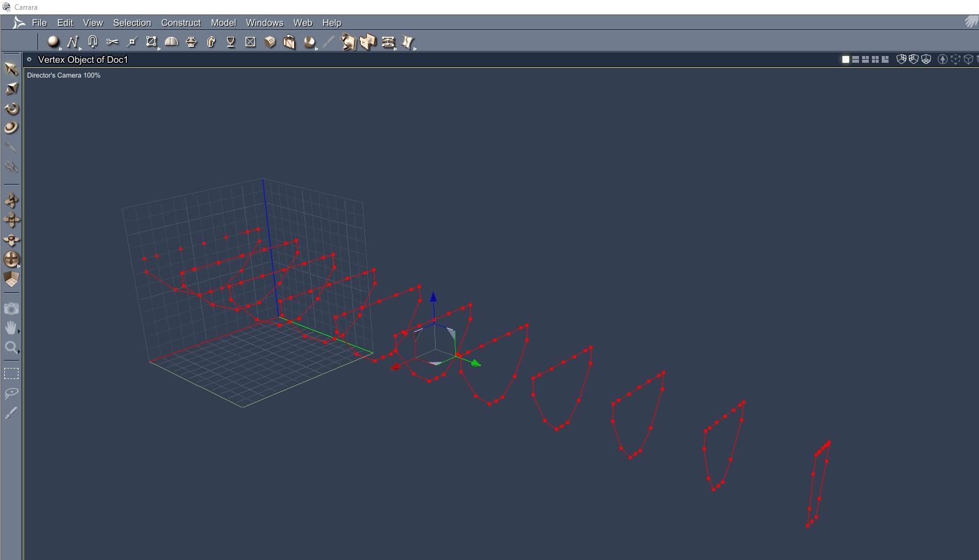Click the dotted cube display icon
Image resolution: width=979 pixels, height=560 pixels.
tap(956, 60)
